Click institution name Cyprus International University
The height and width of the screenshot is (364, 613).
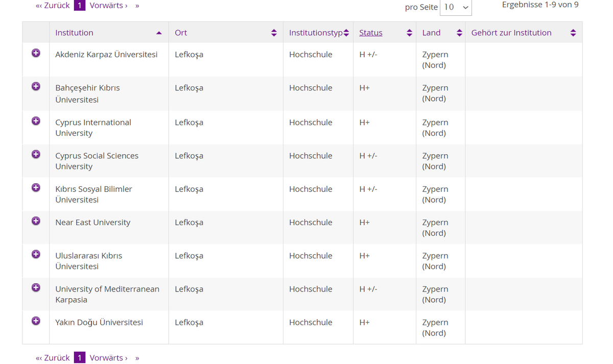[x=93, y=128]
